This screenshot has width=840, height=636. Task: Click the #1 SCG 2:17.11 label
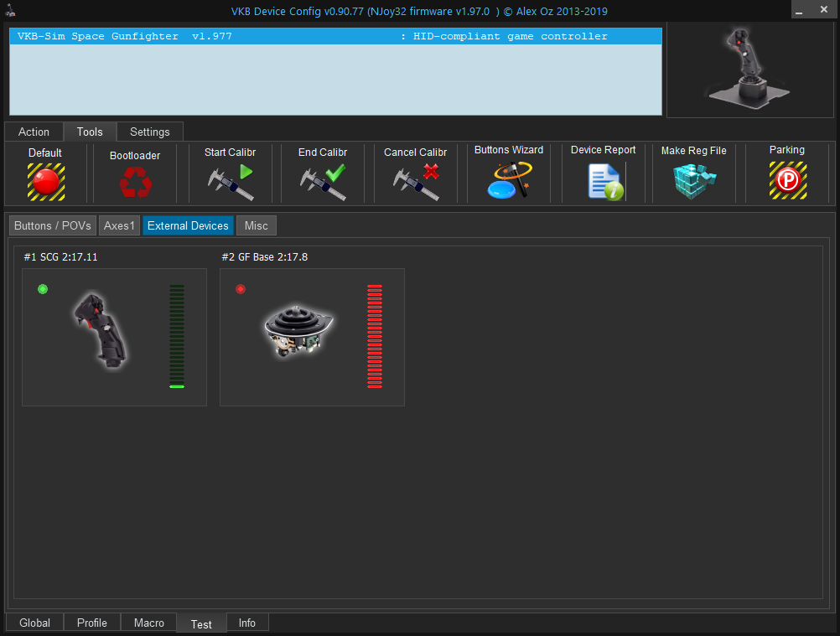[60, 257]
